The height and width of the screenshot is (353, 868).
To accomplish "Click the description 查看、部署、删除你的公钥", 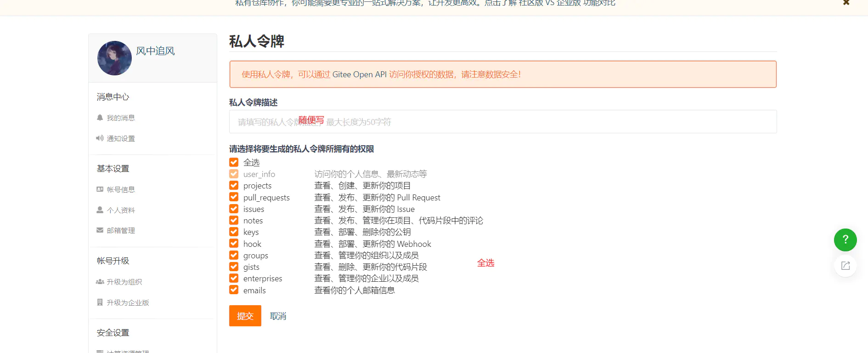I will tap(362, 232).
